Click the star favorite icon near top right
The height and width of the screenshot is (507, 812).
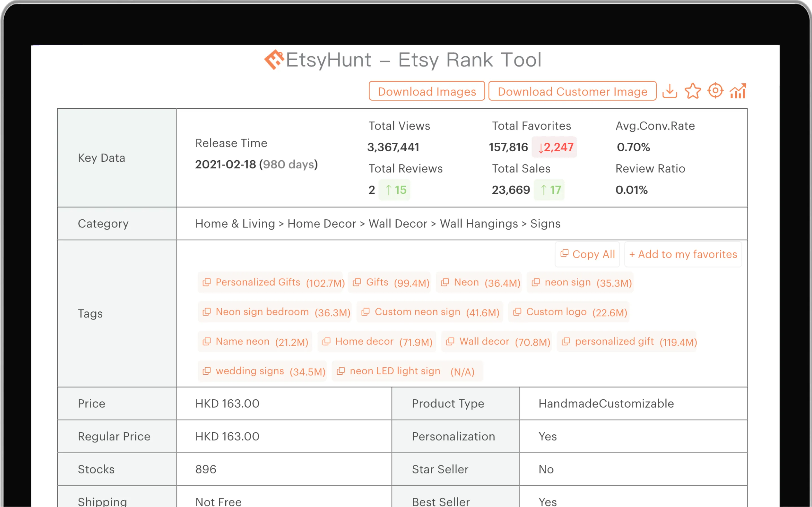click(692, 90)
